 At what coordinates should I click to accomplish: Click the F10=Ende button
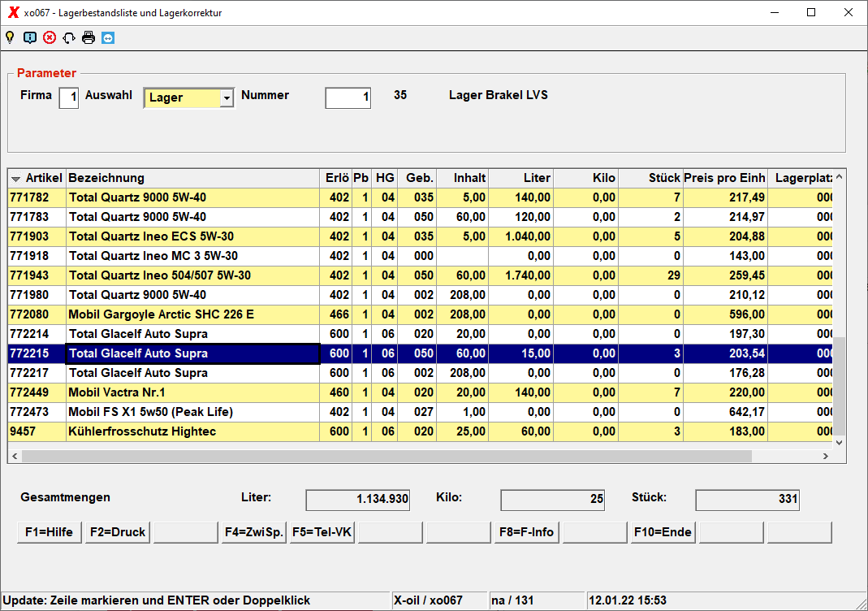click(663, 532)
